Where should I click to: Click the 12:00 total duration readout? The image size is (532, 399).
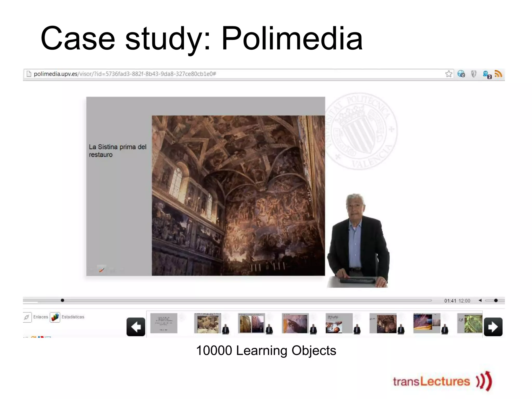464,301
